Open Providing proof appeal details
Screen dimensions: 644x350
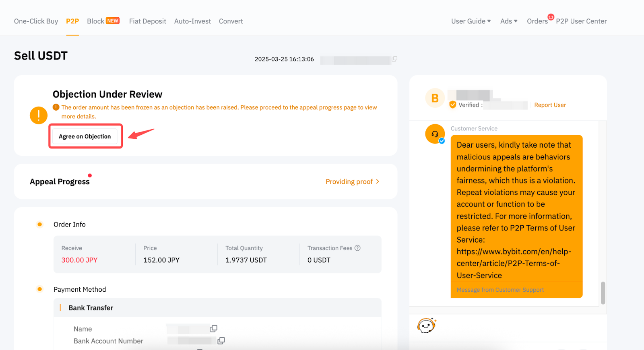(352, 182)
